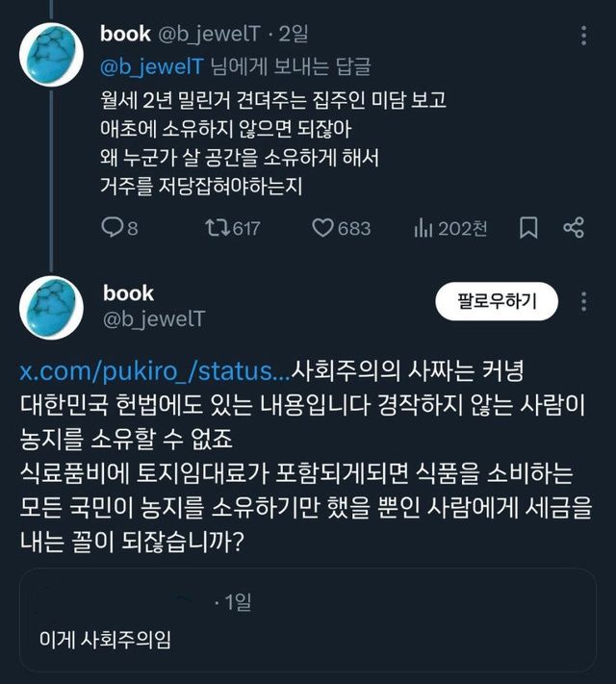Viewport: 616px width, 684px height.
Task: Open the turquoise stone avatar of the top tweet
Action: point(50,54)
